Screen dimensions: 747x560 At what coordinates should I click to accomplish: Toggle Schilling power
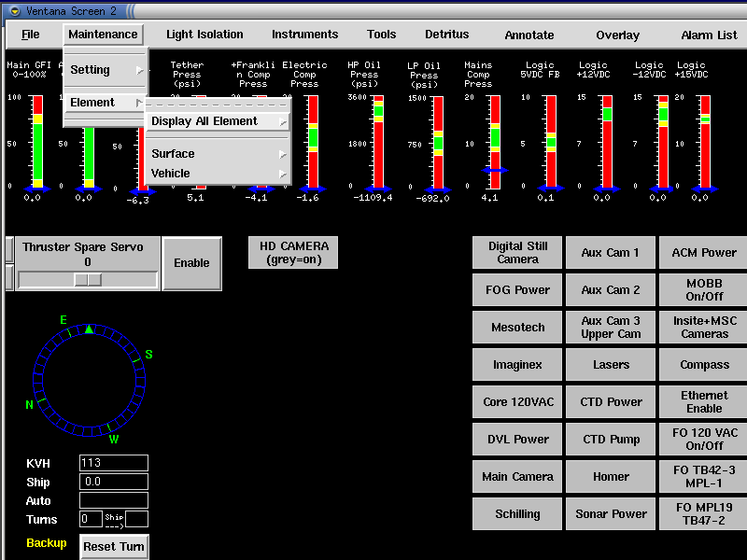pos(517,514)
